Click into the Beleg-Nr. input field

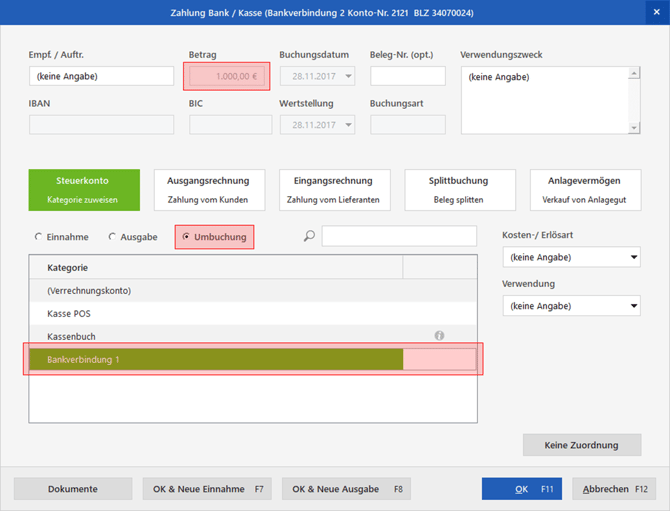coord(407,76)
